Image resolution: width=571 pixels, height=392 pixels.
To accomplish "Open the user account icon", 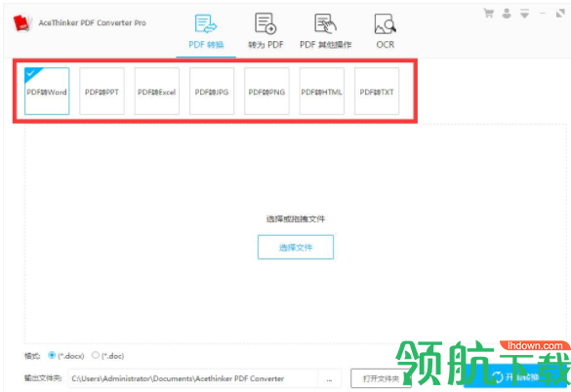I will 507,14.
